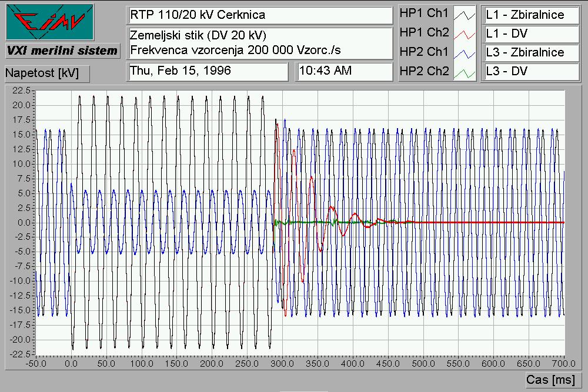Click the VXI merilni sistem label
Image resolution: width=588 pixels, height=392 pixels.
62,51
